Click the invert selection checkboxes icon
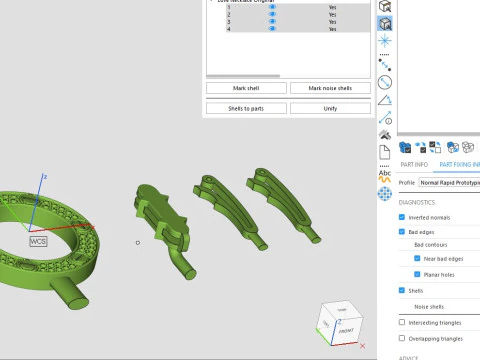The height and width of the screenshot is (360, 480). pos(435,147)
